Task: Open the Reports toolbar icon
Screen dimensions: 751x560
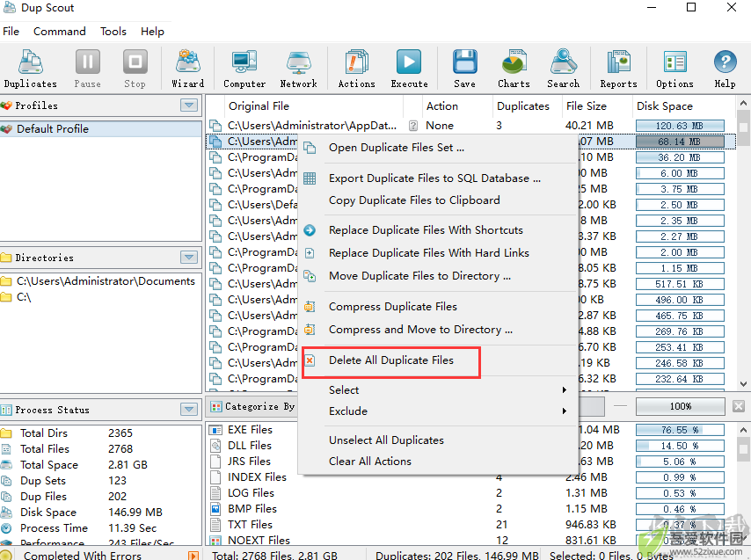Action: click(x=618, y=69)
